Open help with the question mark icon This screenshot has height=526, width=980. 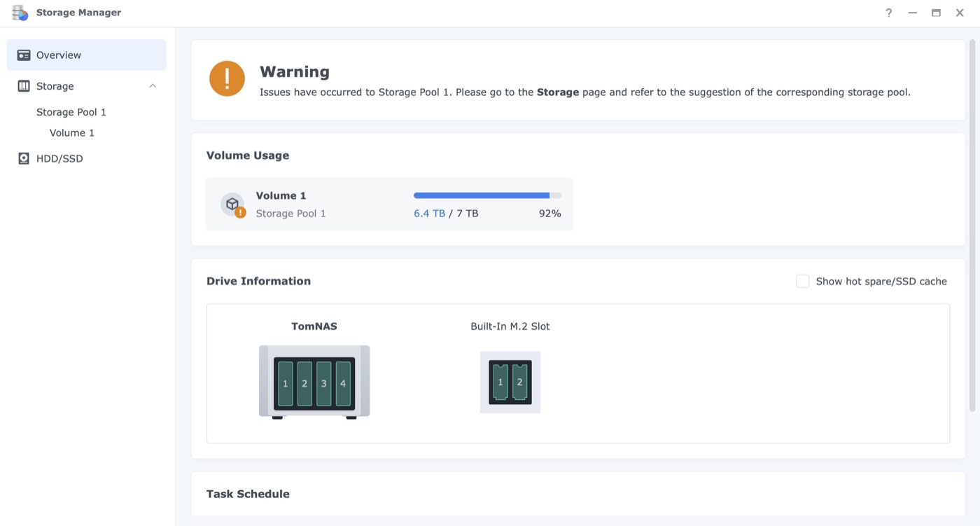coord(888,13)
